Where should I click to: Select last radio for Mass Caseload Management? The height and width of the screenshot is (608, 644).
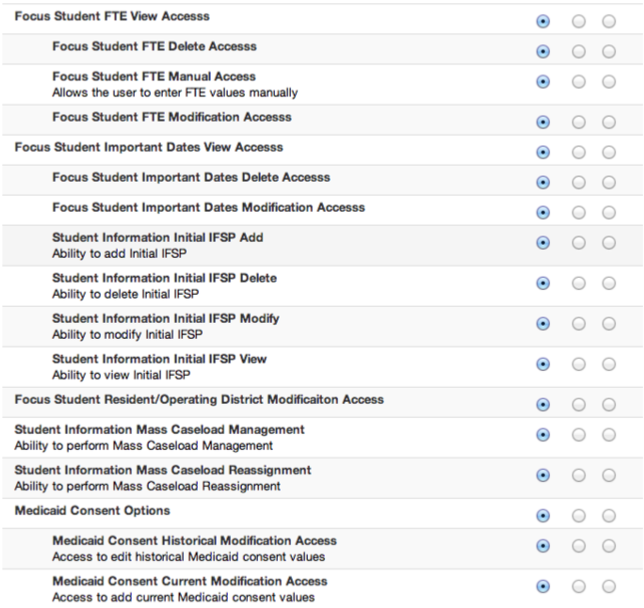(609, 435)
